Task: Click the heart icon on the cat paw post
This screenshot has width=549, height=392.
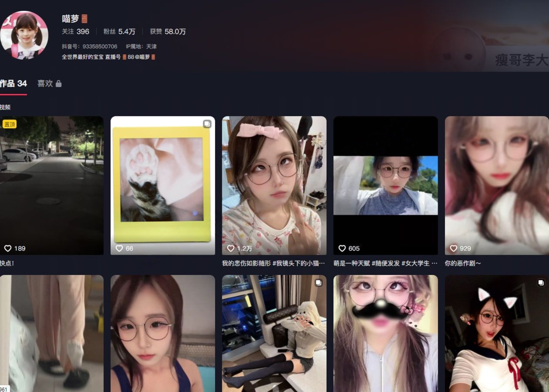Action: pyautogui.click(x=119, y=248)
